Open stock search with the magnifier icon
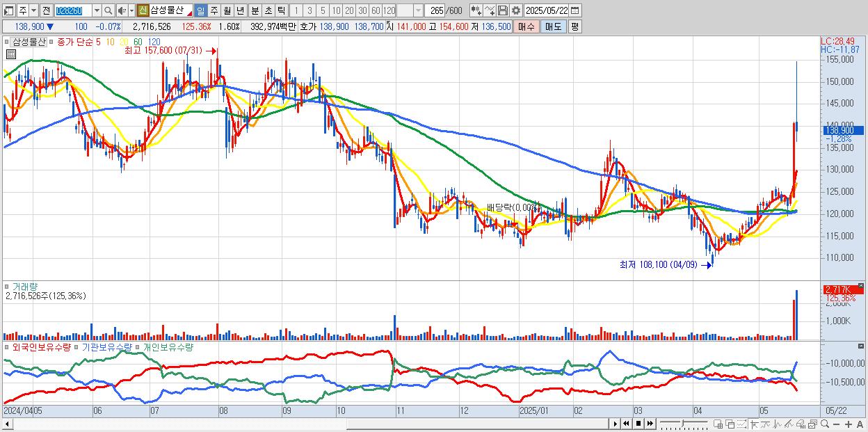This screenshot has width=868, height=432. [x=108, y=10]
